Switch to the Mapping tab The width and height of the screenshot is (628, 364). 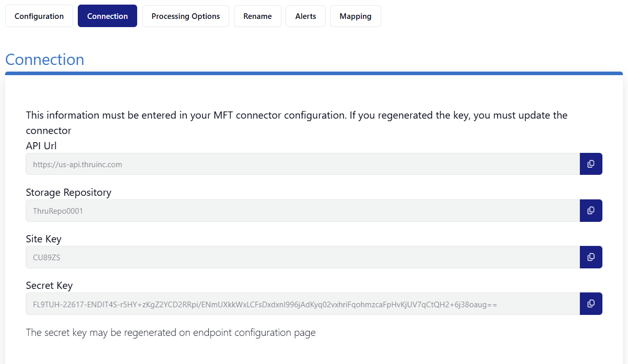point(355,16)
